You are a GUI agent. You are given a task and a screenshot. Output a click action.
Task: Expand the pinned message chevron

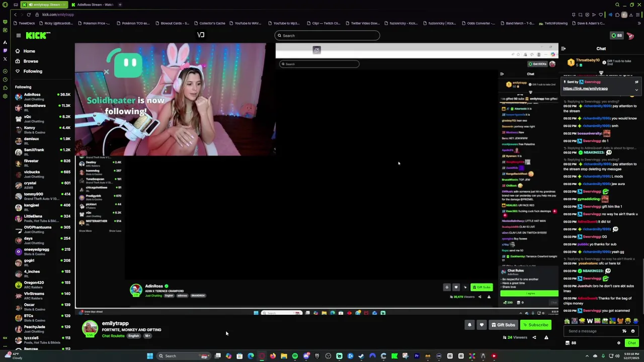pyautogui.click(x=636, y=90)
